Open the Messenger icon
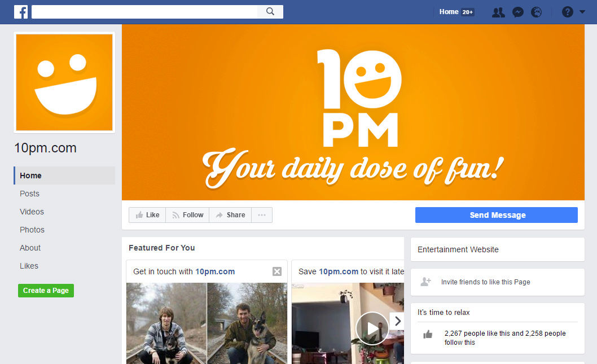Image resolution: width=597 pixels, height=364 pixels. 518,12
